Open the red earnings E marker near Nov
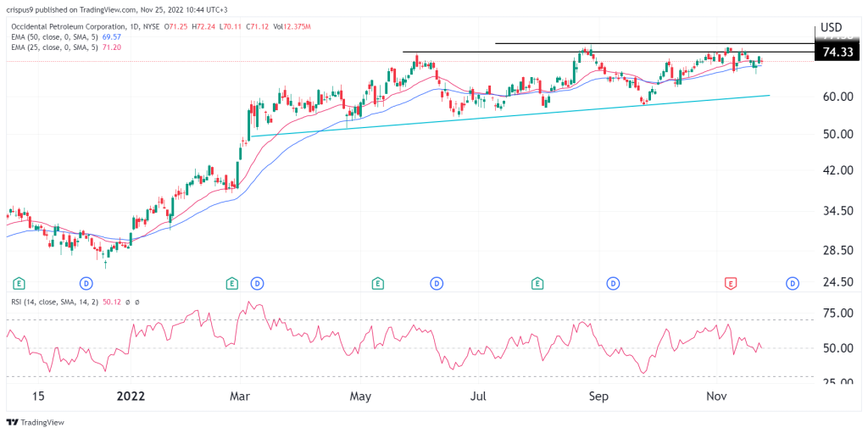The image size is (868, 433). (730, 284)
